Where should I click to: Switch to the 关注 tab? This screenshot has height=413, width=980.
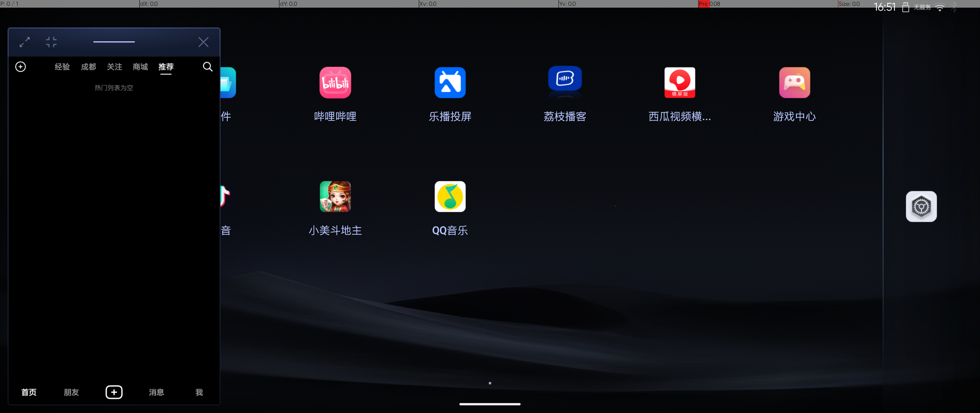coord(114,67)
